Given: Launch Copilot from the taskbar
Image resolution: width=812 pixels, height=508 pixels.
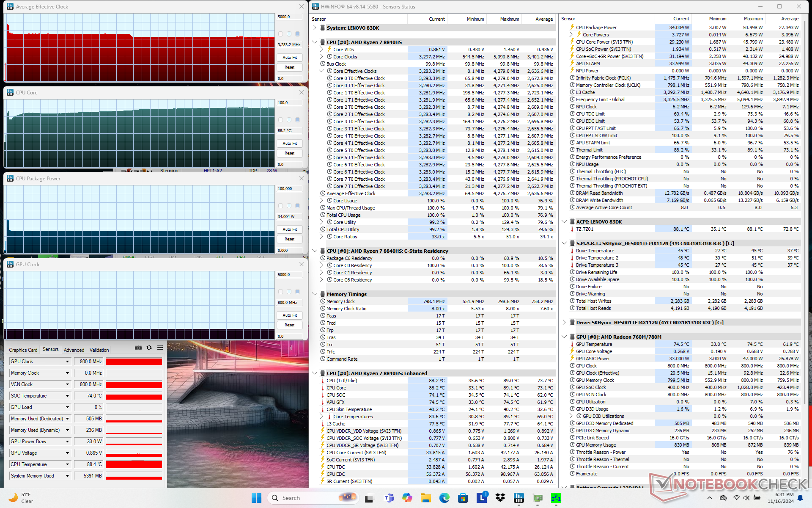Looking at the screenshot, I should [407, 498].
